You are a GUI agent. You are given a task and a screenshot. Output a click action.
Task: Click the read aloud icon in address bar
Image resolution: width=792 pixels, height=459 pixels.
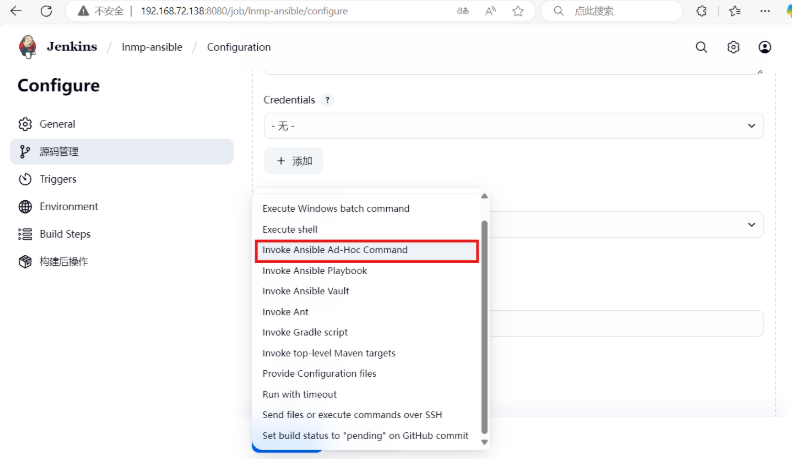[x=490, y=11]
